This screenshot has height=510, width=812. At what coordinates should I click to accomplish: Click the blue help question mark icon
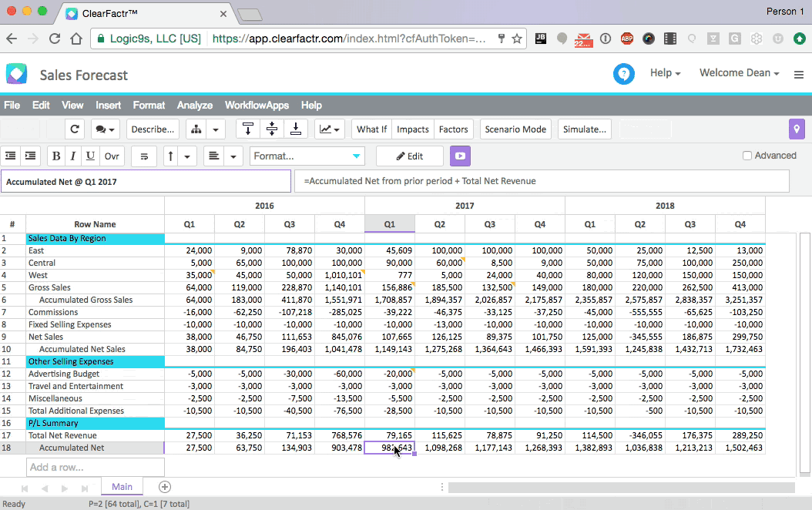[x=623, y=74]
